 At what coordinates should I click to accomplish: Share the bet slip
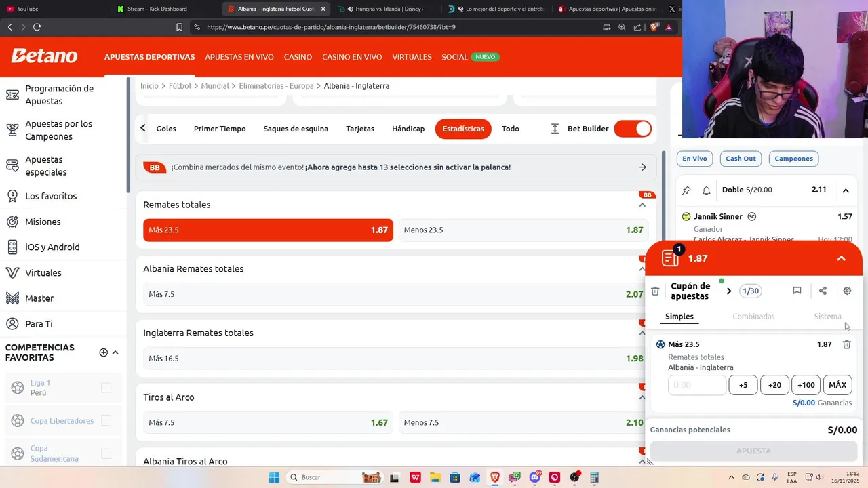click(x=823, y=291)
